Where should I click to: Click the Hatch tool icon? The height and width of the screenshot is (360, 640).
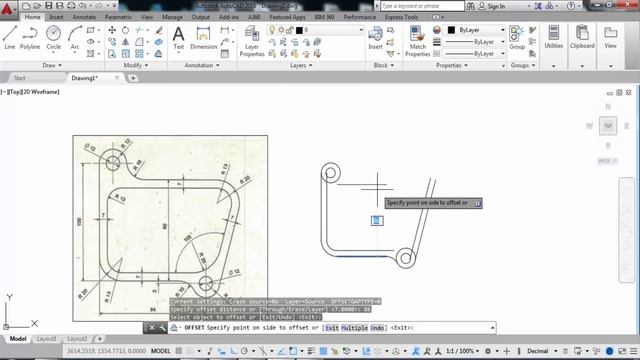(91, 54)
